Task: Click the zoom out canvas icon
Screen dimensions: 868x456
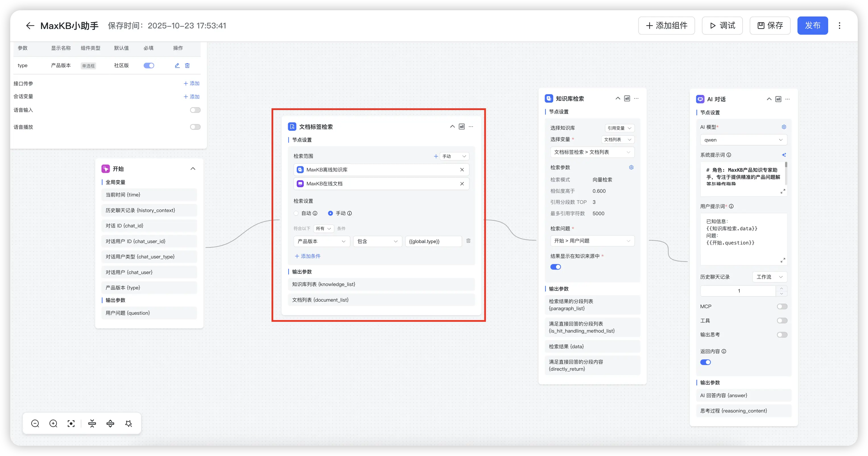Action: pyautogui.click(x=35, y=423)
